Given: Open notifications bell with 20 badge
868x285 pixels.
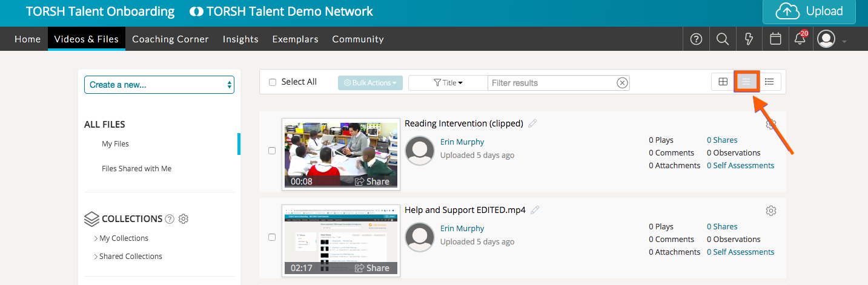Looking at the screenshot, I should coord(800,39).
